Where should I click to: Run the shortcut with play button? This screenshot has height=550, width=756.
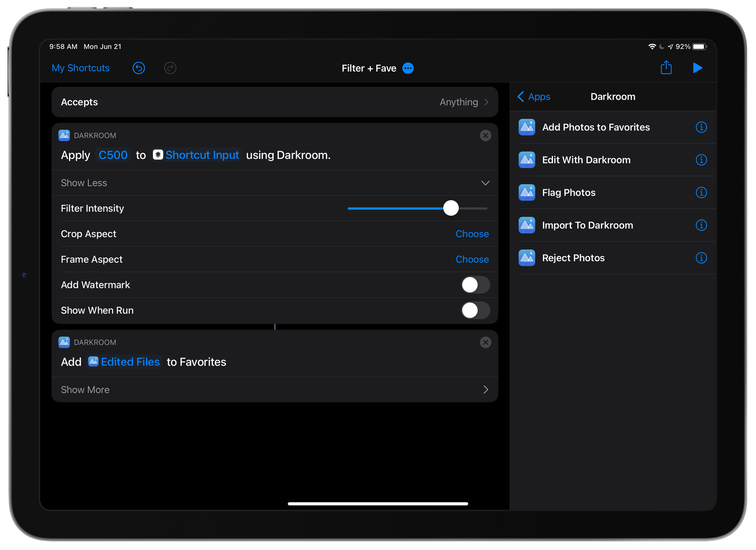pyautogui.click(x=697, y=68)
